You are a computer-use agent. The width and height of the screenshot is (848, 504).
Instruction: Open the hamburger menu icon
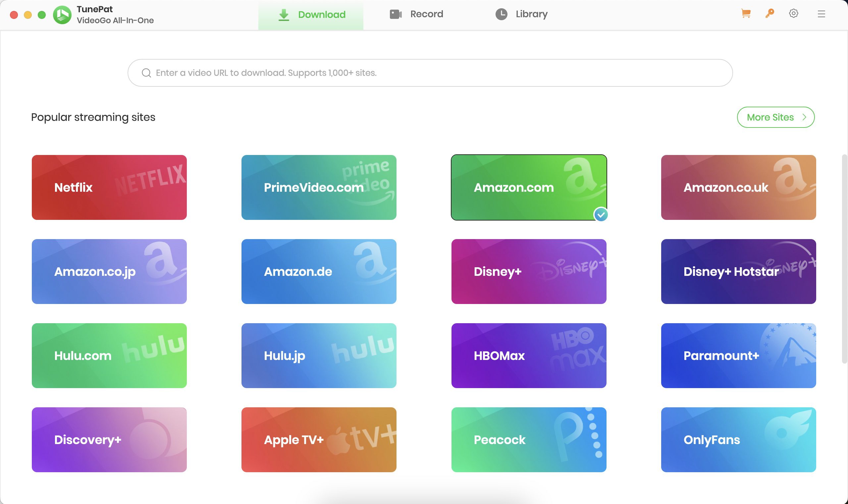pos(821,14)
